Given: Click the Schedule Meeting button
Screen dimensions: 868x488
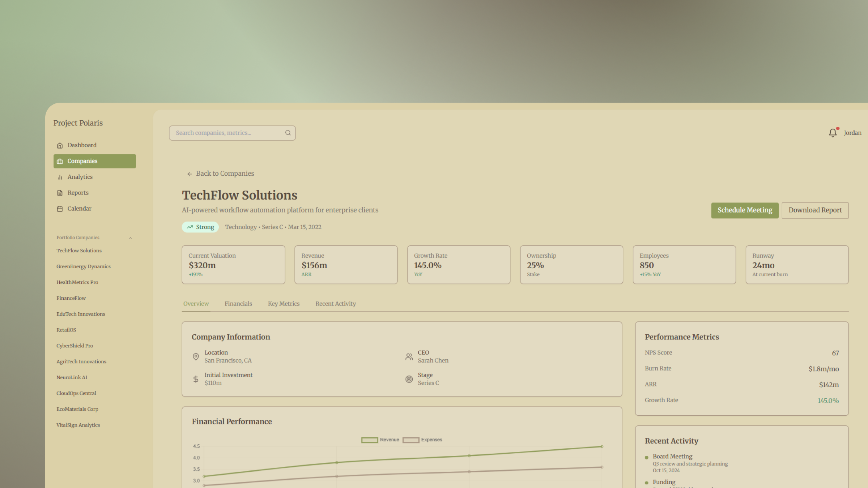Looking at the screenshot, I should click(x=745, y=210).
